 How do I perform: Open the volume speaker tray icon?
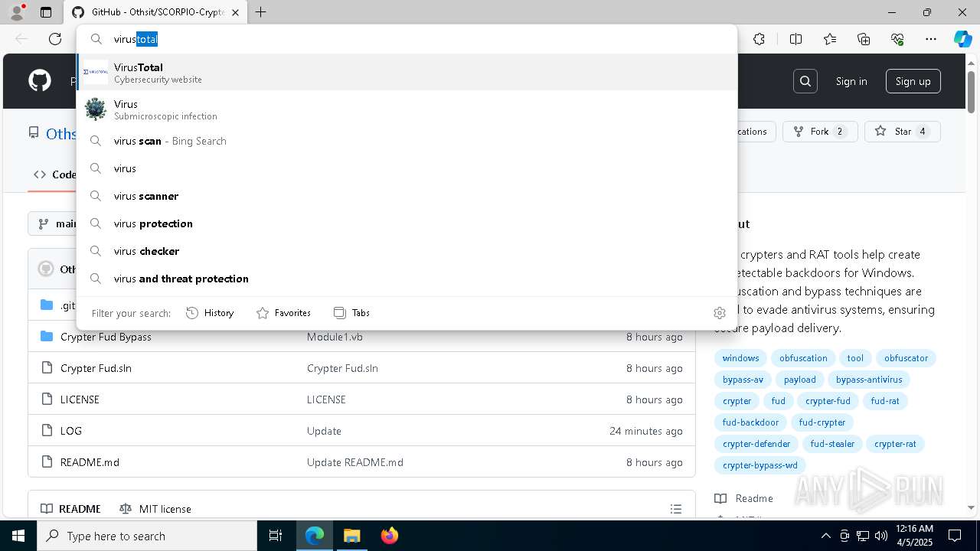(x=880, y=536)
